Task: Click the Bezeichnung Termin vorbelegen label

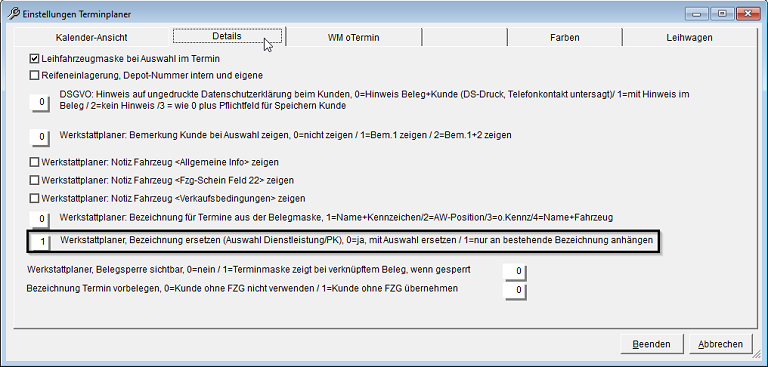Action: pyautogui.click(x=242, y=289)
